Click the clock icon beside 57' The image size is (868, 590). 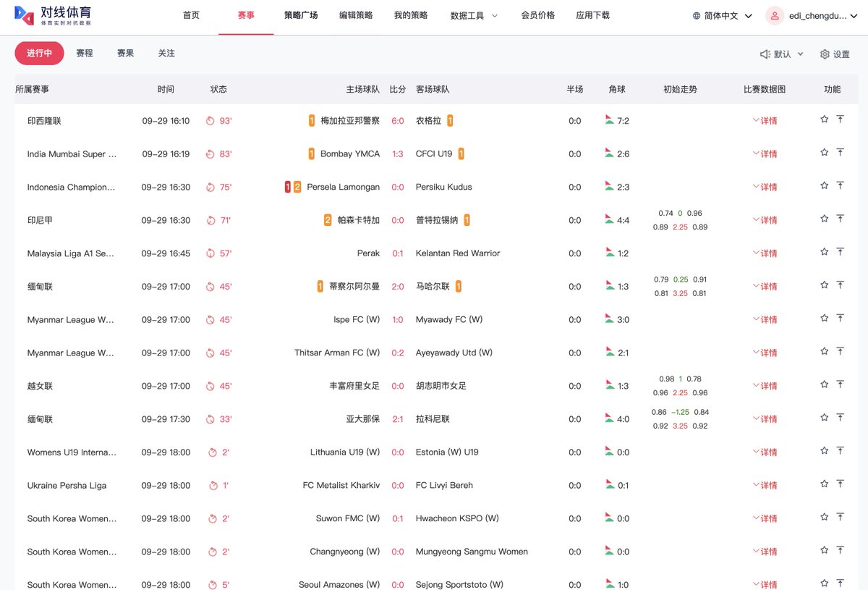[x=210, y=253]
